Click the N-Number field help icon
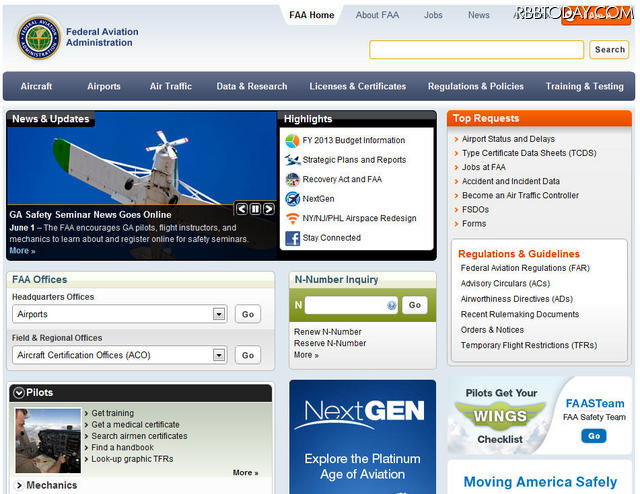The image size is (640, 494). click(391, 305)
